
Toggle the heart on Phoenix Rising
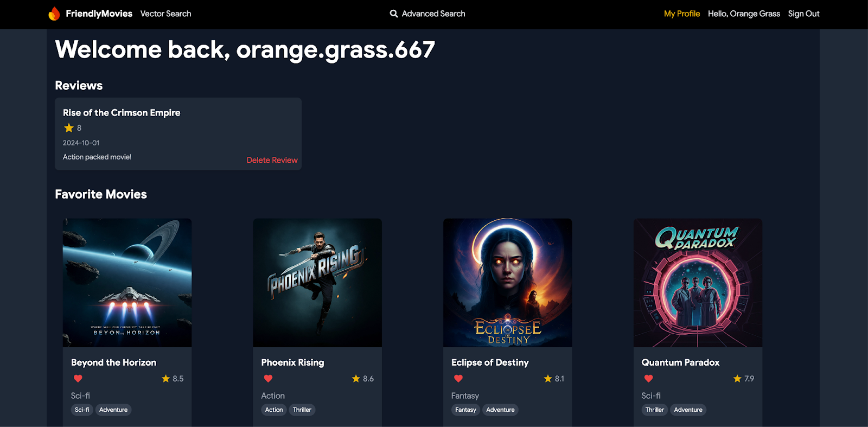click(x=268, y=379)
